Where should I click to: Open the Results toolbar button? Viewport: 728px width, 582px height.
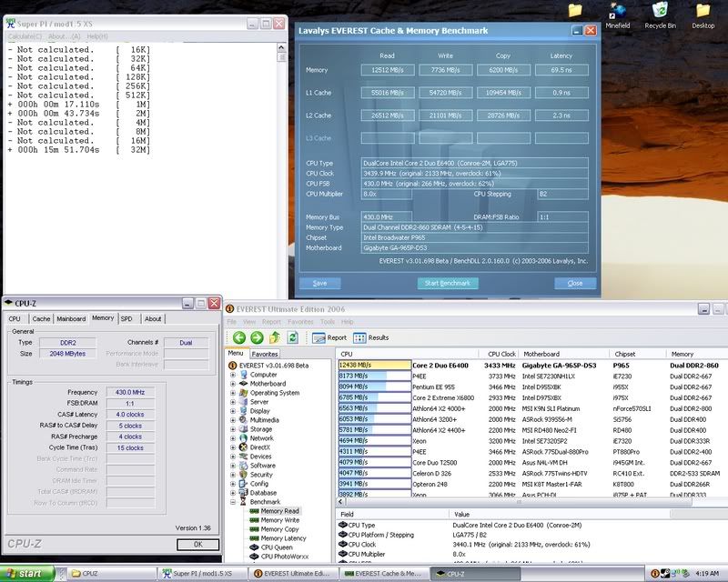(x=371, y=338)
